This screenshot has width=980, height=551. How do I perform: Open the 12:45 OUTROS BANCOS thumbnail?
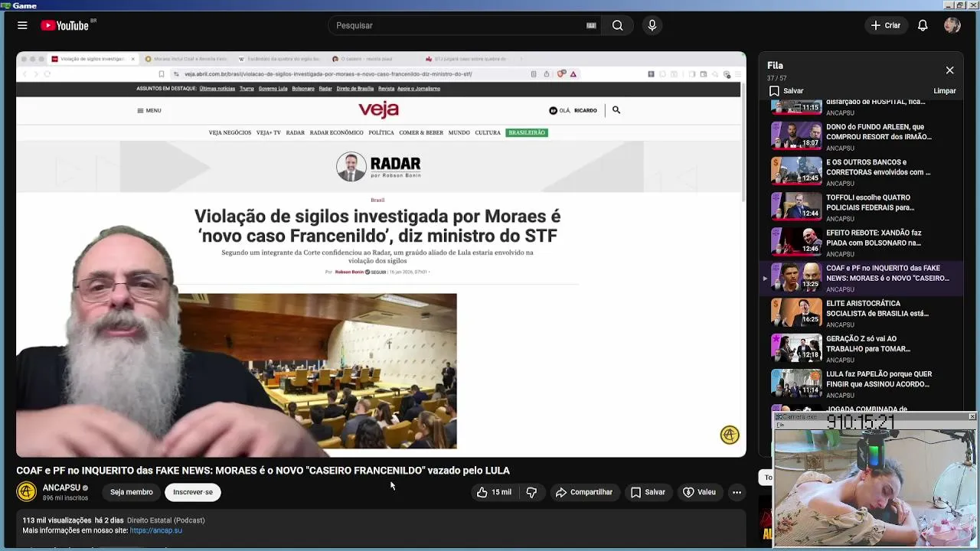(x=796, y=171)
